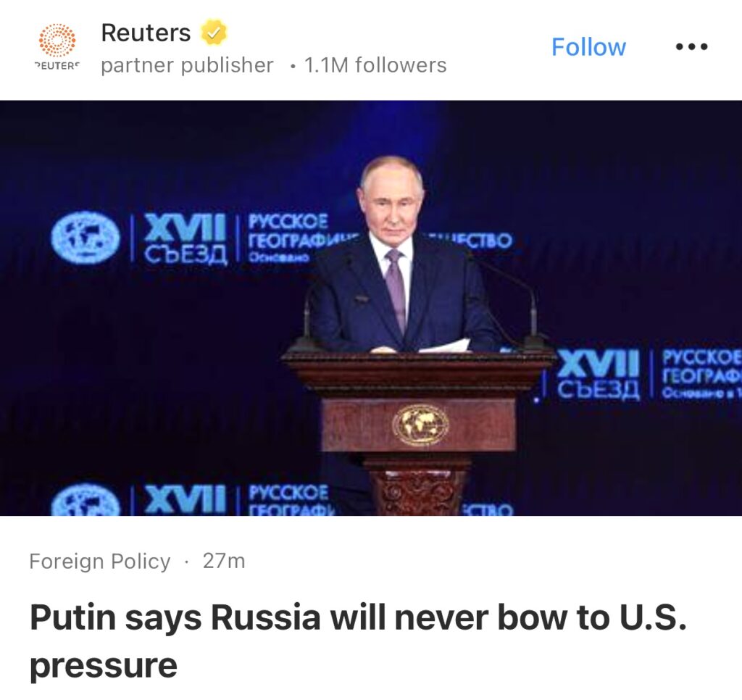Open the article photo thumbnail
Image resolution: width=742 pixels, height=700 pixels.
point(371,308)
